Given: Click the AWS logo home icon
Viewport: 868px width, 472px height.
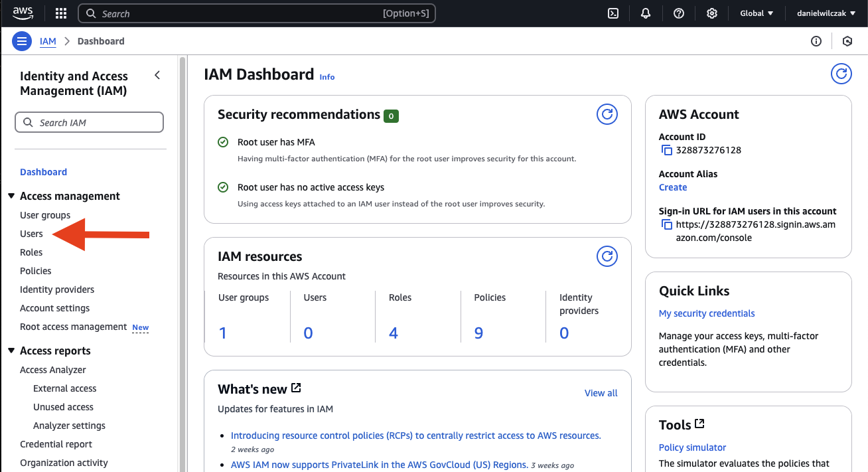Looking at the screenshot, I should pos(23,13).
